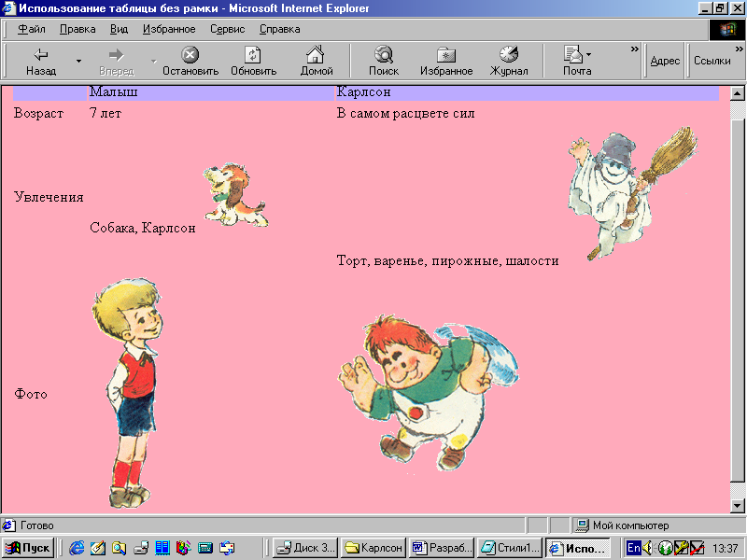The height and width of the screenshot is (560, 747).
Task: Click the magnifier folder quick launch icon
Action: [120, 548]
